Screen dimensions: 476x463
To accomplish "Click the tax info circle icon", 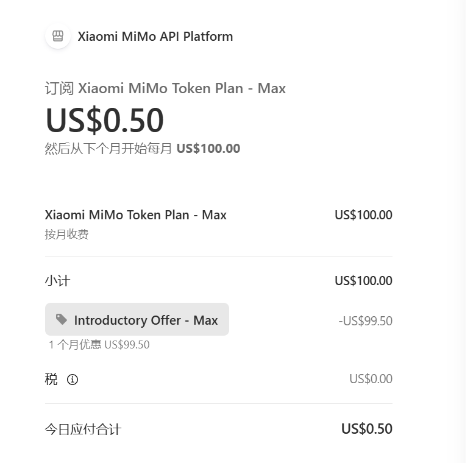I will (x=73, y=380).
